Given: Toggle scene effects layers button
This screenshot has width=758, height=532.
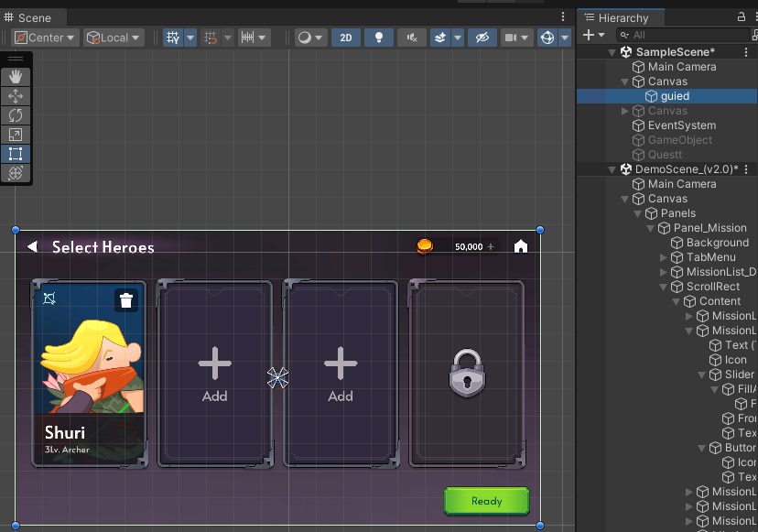Looking at the screenshot, I should coord(440,38).
